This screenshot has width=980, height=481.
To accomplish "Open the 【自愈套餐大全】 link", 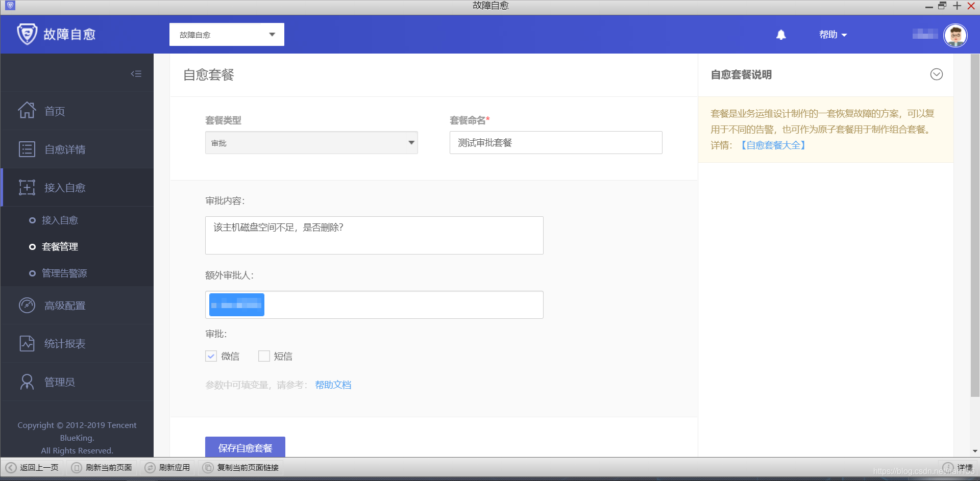I will click(773, 145).
